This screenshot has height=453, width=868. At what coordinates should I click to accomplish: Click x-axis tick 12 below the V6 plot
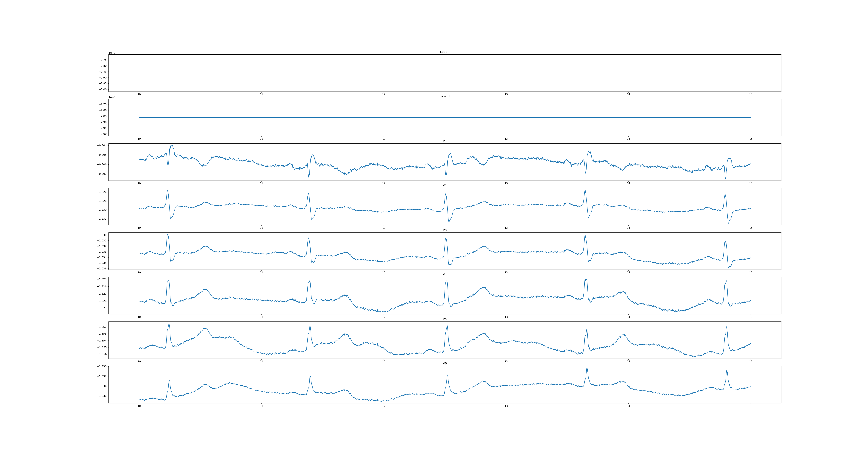point(384,406)
